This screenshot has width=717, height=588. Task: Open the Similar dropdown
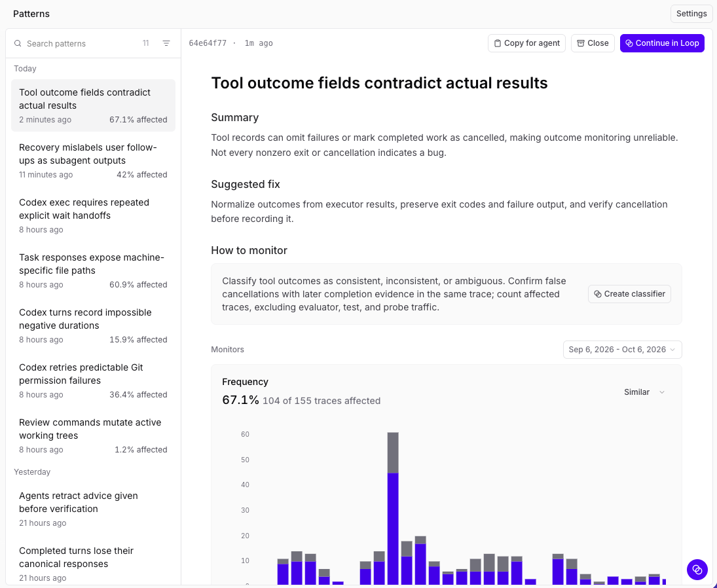coord(644,392)
